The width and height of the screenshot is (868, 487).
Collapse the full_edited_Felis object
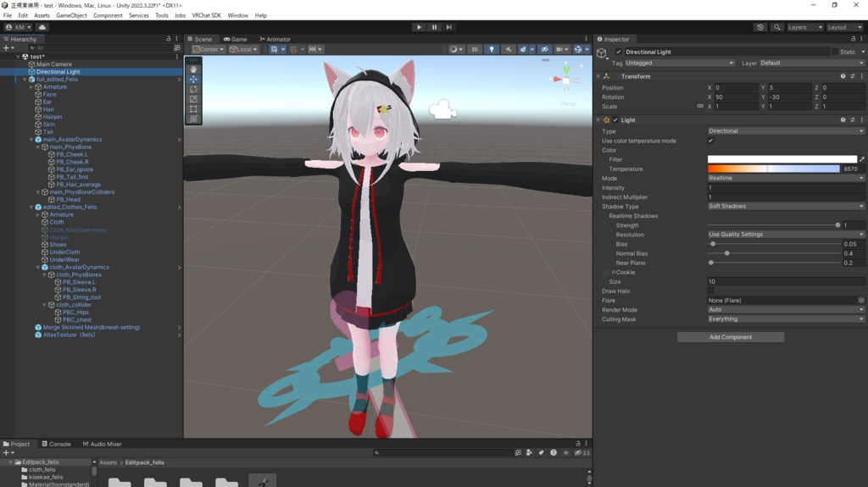[x=25, y=80]
